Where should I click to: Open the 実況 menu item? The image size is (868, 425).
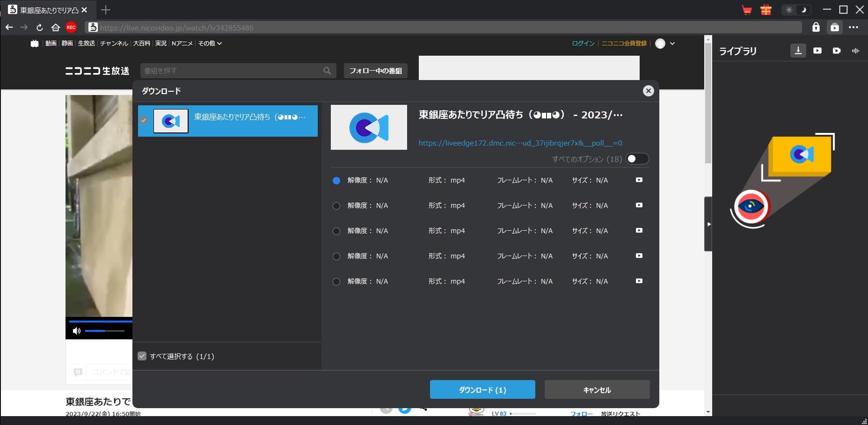161,44
